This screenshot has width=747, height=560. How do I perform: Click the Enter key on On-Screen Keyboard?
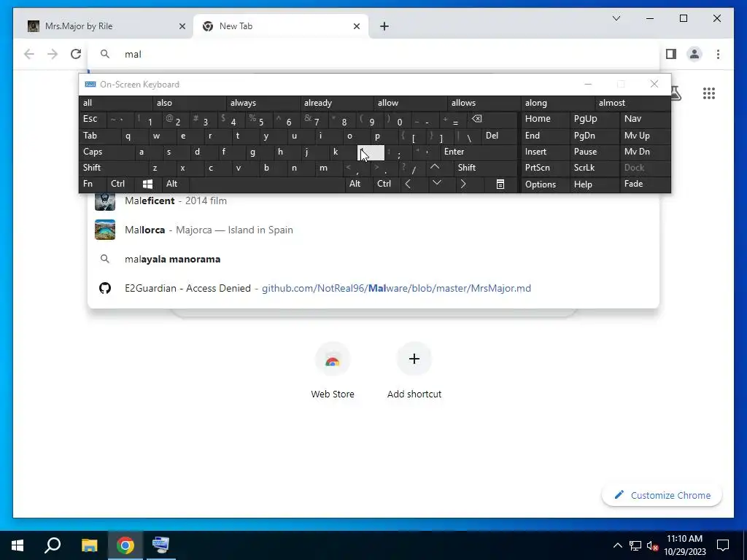point(479,152)
